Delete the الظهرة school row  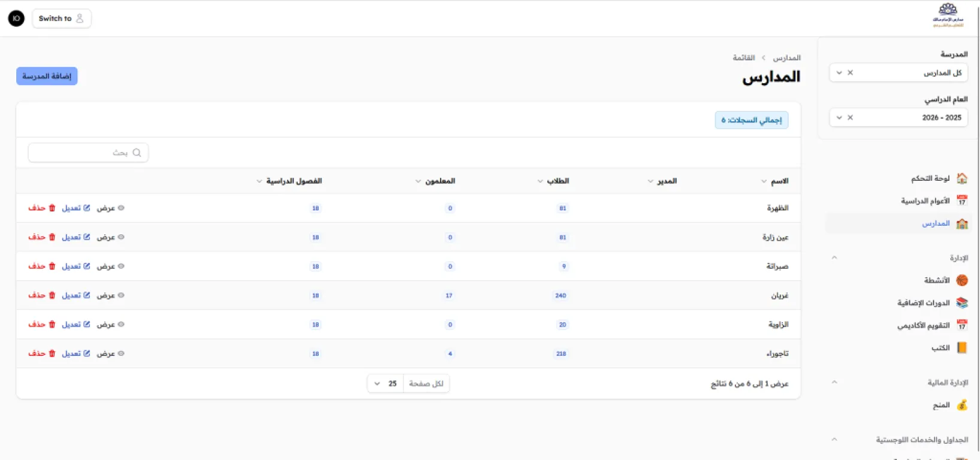click(x=42, y=208)
